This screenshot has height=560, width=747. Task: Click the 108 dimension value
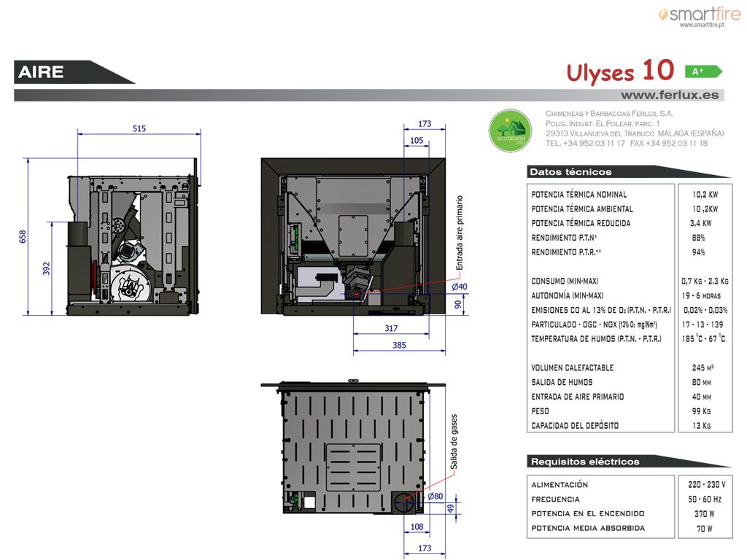(x=417, y=526)
